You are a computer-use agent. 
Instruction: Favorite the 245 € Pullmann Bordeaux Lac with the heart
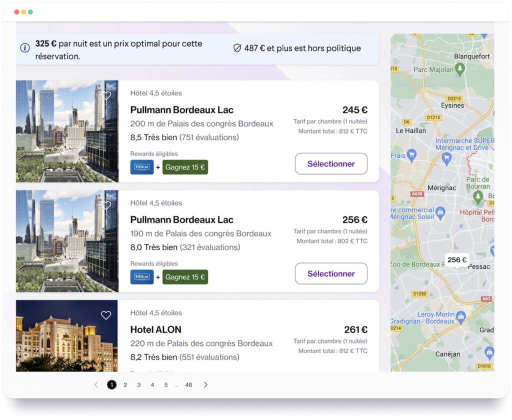click(x=106, y=95)
